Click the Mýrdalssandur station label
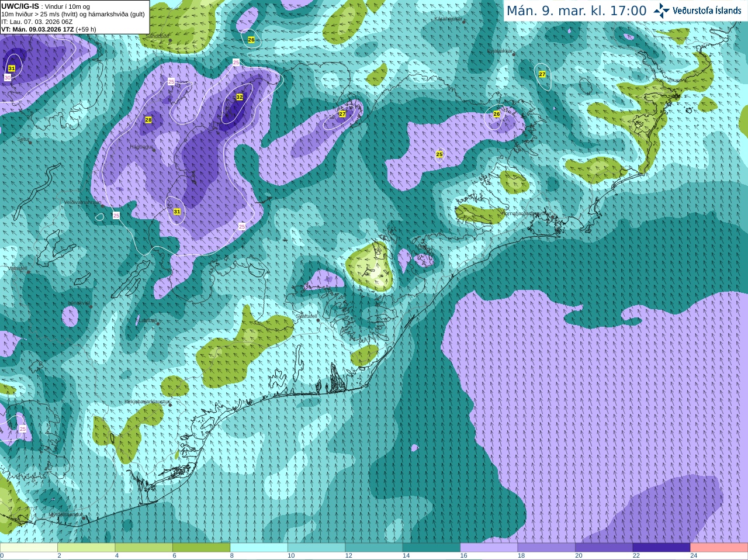The image size is (748, 560). (65, 514)
